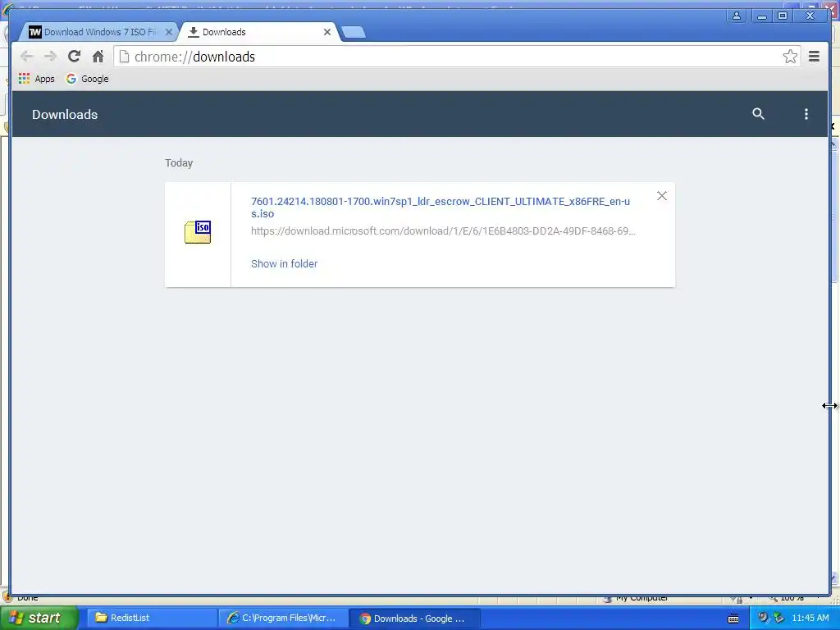Viewport: 840px width, 630px height.
Task: Search downloads with the magnifier icon
Action: coord(758,113)
